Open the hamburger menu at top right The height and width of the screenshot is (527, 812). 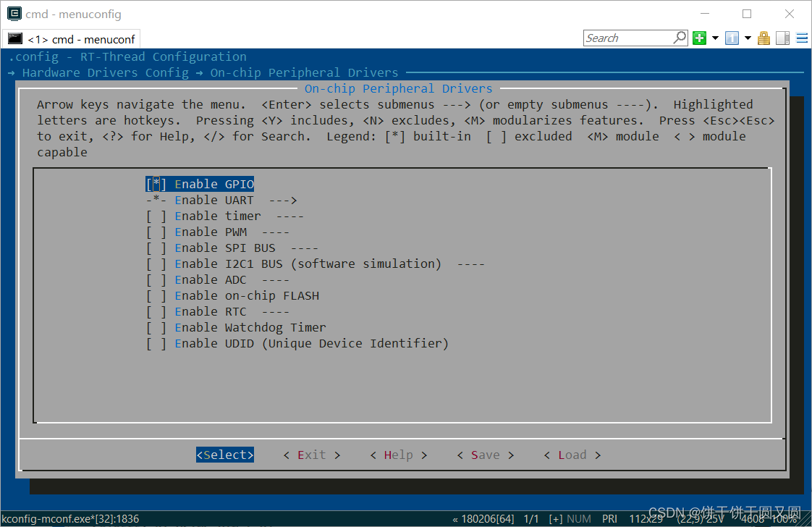[802, 38]
